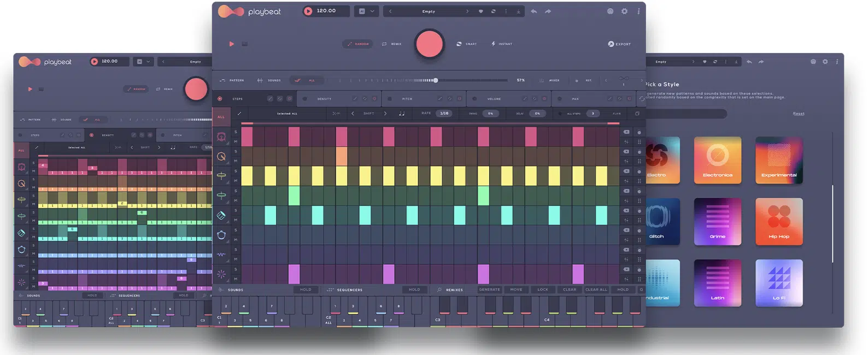868x355 pixels.
Task: Open the Rate 1/16 selector in center window
Action: coord(444,114)
